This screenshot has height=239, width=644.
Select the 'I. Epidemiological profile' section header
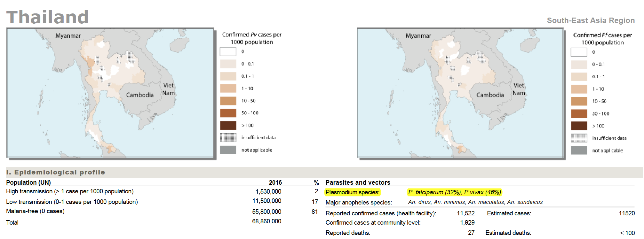pos(56,172)
